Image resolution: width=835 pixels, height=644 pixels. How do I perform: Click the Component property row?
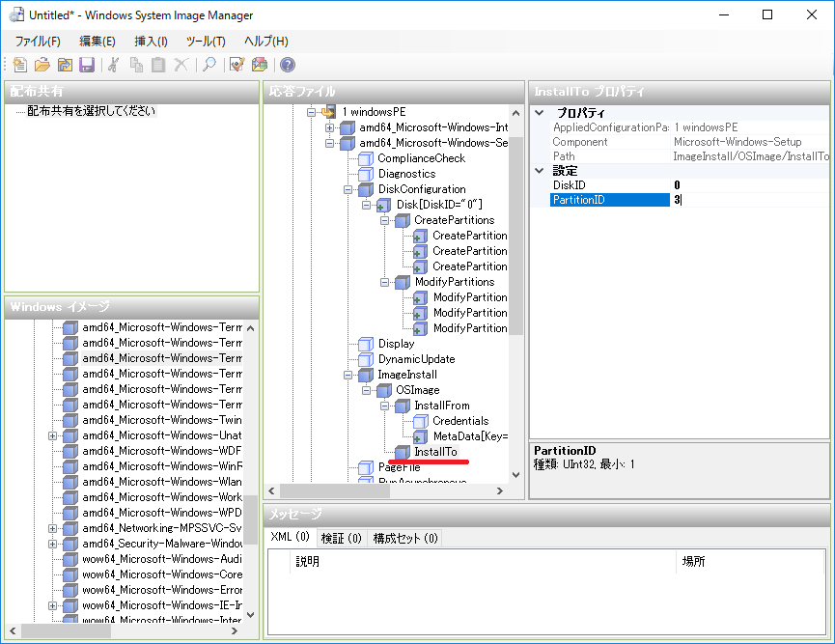point(690,142)
